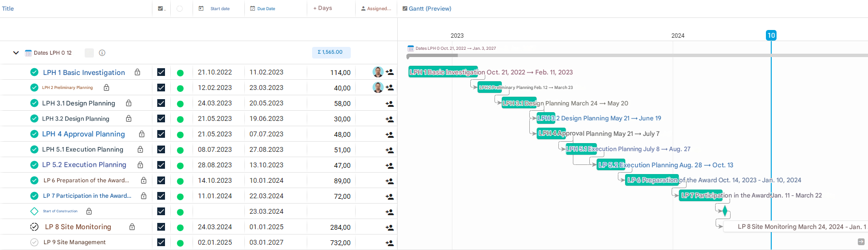Click the Gantt (Preview) column header
The height and width of the screenshot is (250, 868).
click(x=430, y=9)
